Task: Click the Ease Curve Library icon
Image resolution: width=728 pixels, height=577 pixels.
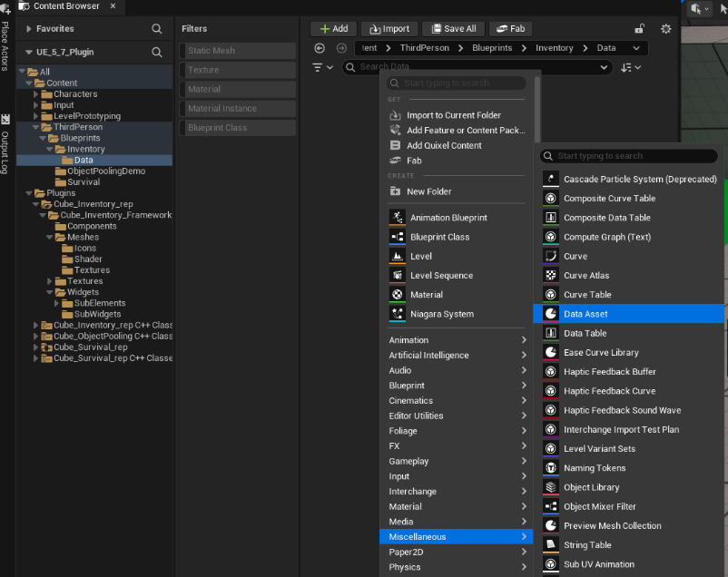Action: 551,352
